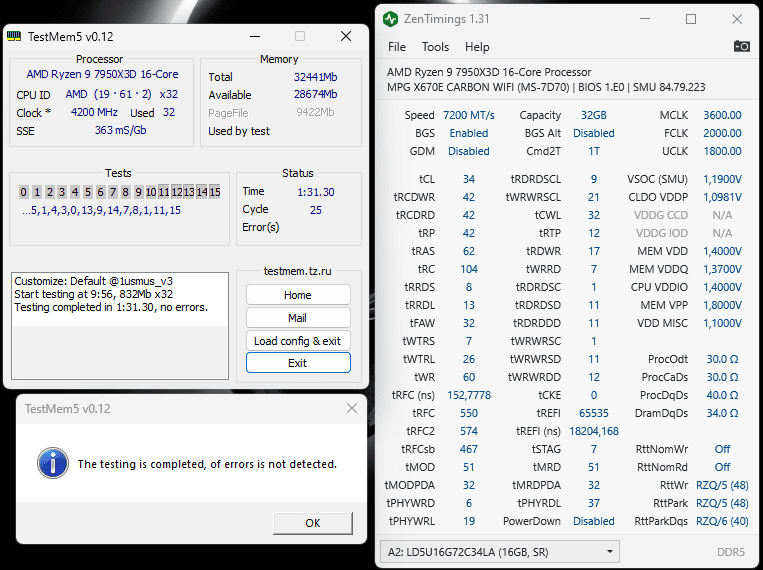Click the TestMem5 memory chip title icon
763x570 pixels.
pos(15,36)
